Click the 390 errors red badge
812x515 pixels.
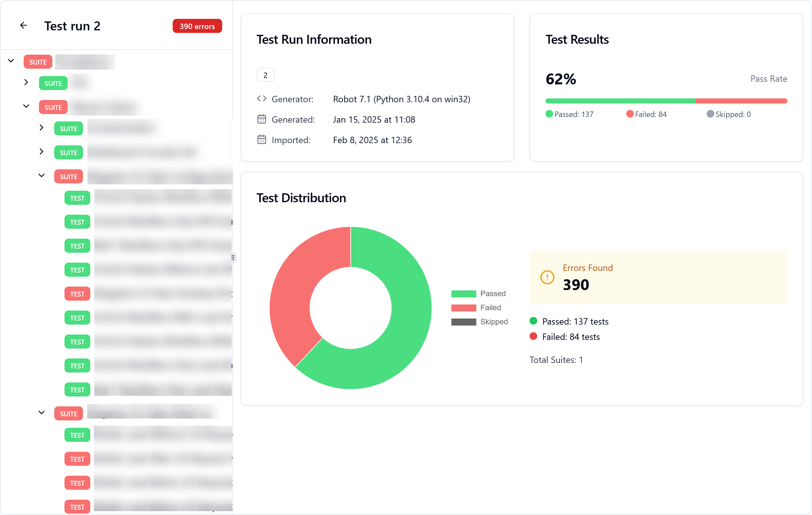[x=197, y=26]
